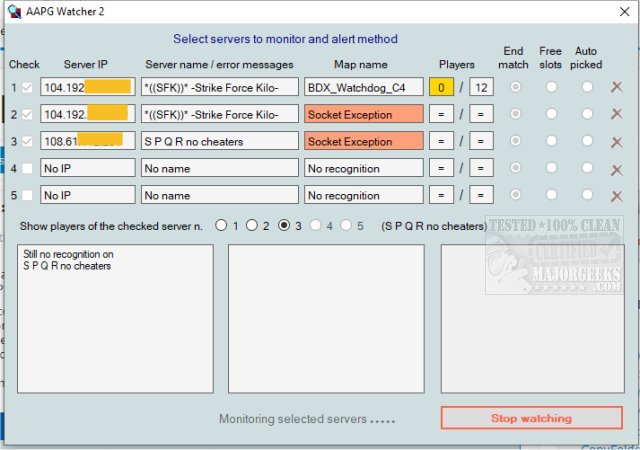
Task: Click the No name field in row 5
Action: (x=220, y=195)
